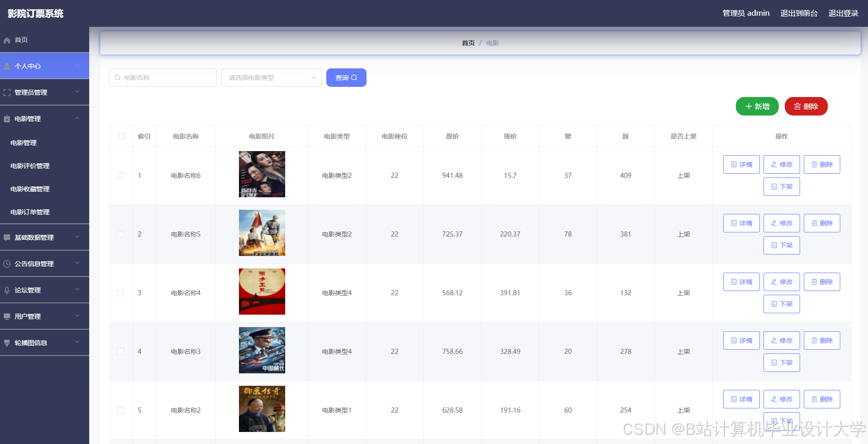Check the box for row 电影名称6
The image size is (868, 444).
tap(121, 176)
